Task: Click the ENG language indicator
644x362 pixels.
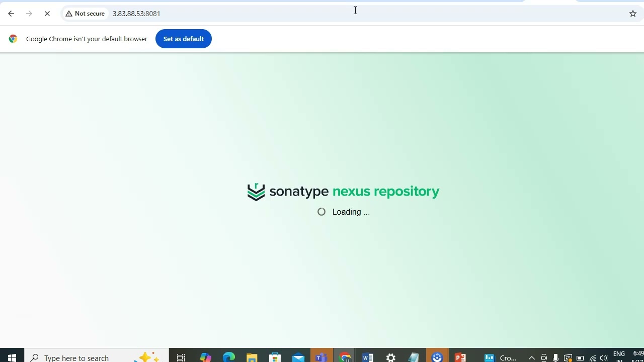Action: coord(619,354)
